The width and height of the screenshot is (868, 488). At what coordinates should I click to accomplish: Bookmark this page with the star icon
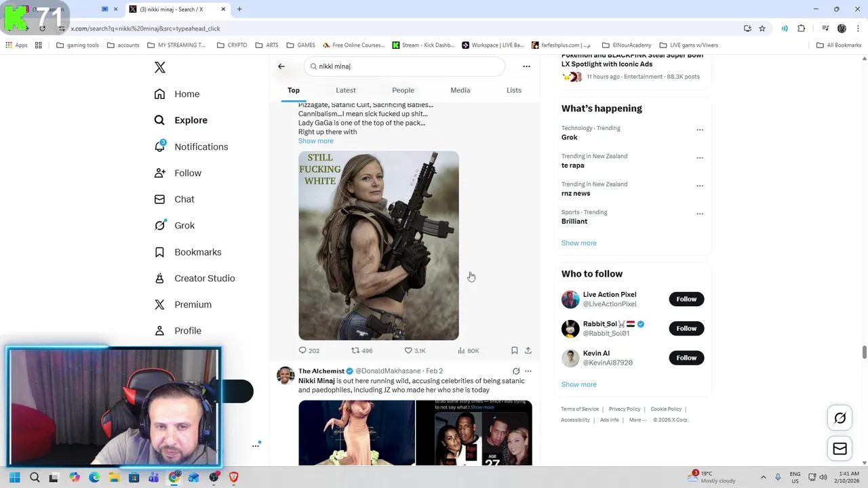762,28
